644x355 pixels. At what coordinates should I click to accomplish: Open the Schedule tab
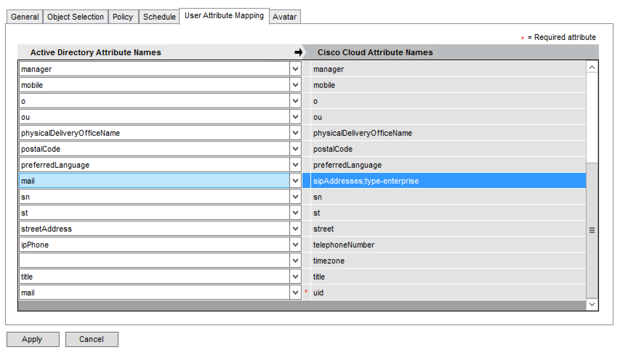pos(159,17)
